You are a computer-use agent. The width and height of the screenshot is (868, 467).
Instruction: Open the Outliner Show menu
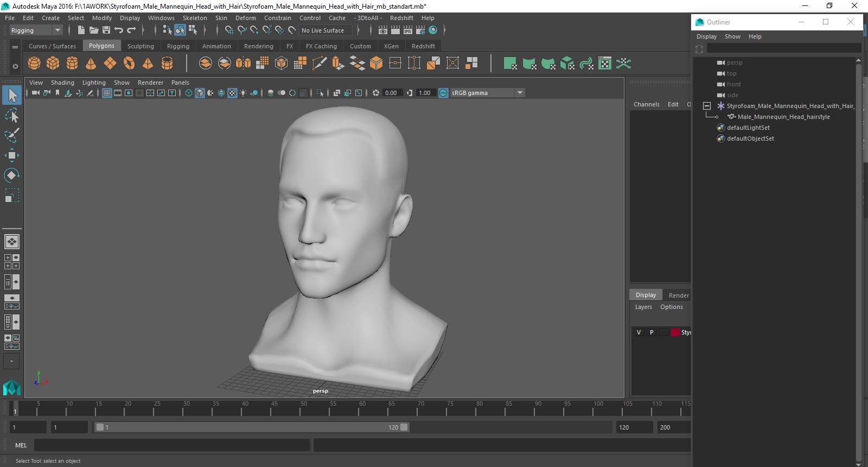pyautogui.click(x=732, y=36)
